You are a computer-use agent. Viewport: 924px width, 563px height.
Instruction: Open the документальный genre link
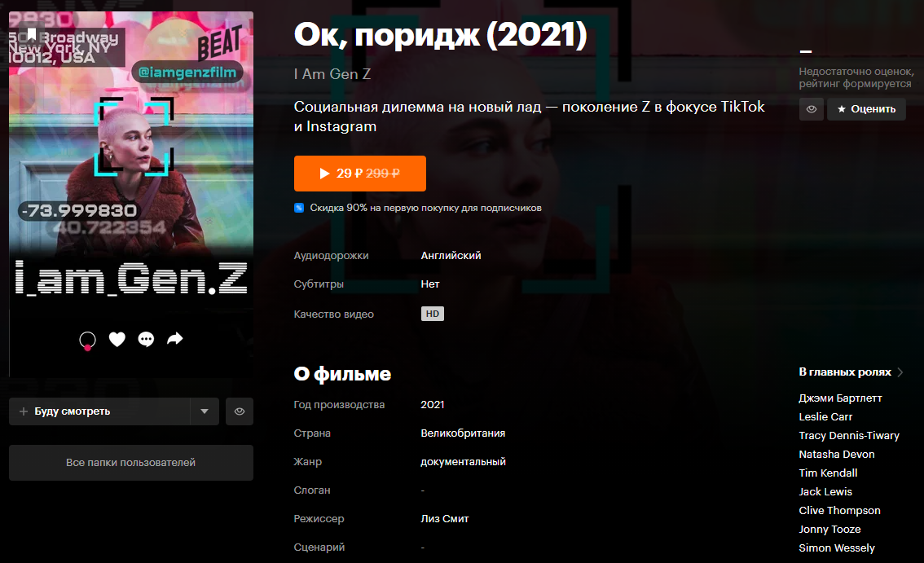tap(463, 462)
